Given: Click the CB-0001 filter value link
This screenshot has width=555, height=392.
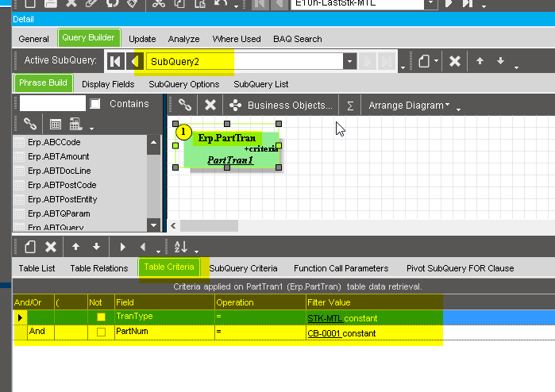Looking at the screenshot, I should [x=324, y=333].
